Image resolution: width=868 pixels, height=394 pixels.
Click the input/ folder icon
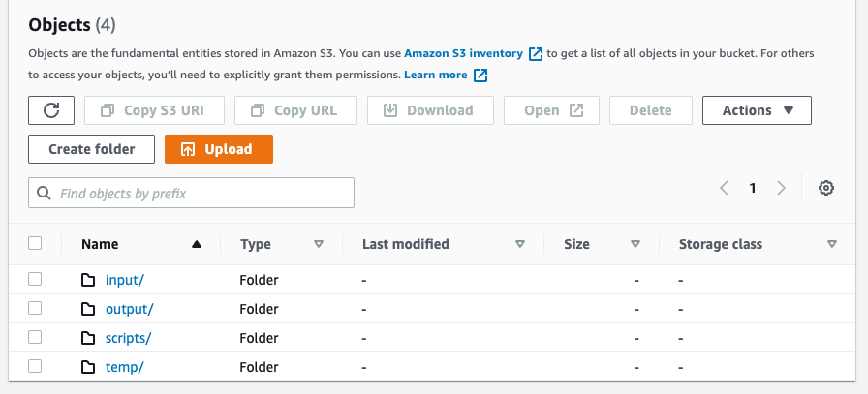(89, 280)
